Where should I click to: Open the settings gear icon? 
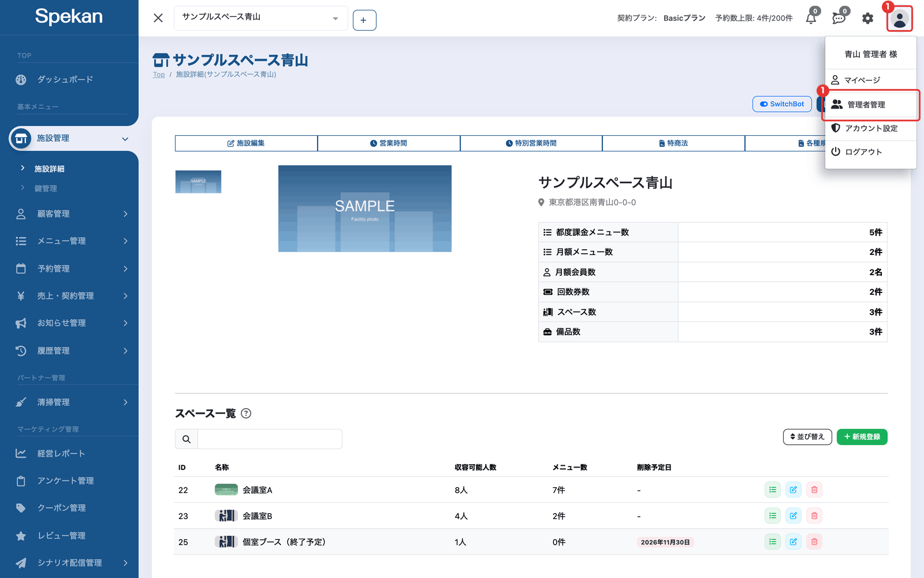click(x=867, y=18)
